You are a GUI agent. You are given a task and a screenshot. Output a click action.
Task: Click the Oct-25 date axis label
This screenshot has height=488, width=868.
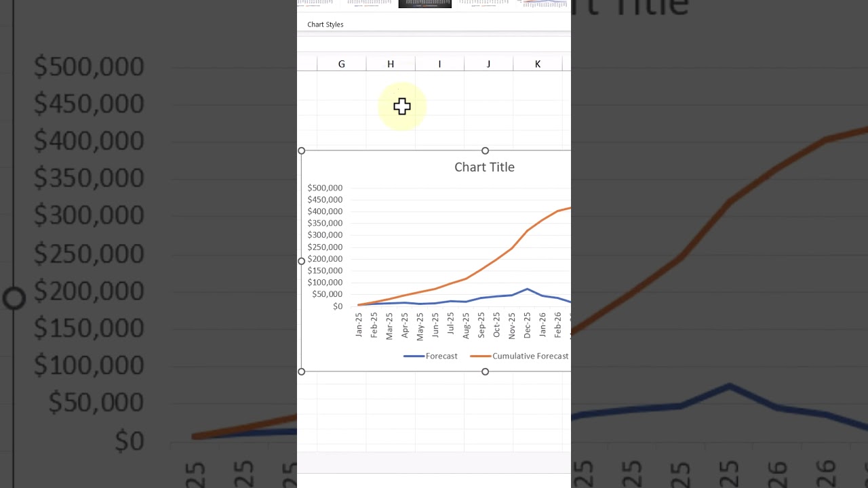click(x=496, y=325)
